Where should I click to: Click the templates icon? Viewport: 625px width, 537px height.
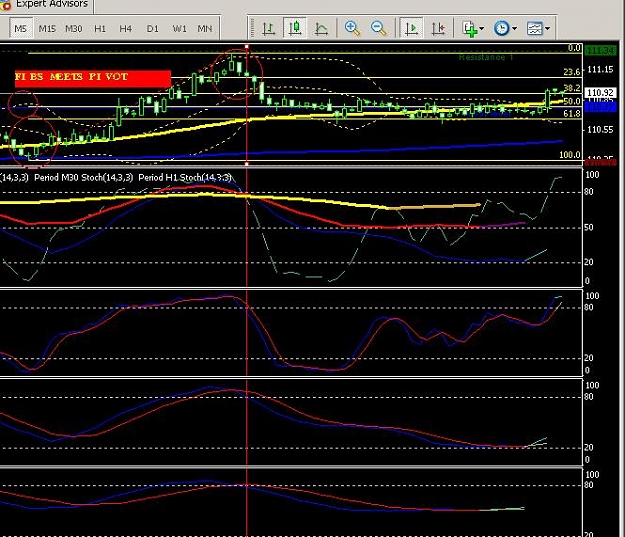point(534,28)
